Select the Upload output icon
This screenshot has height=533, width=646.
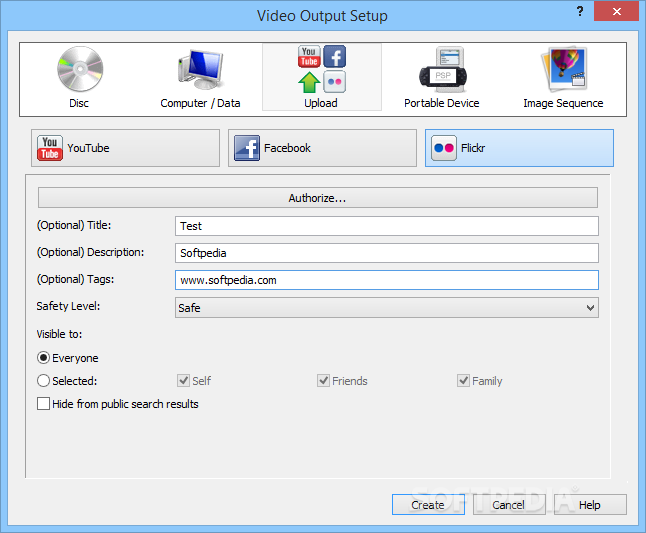(x=322, y=69)
